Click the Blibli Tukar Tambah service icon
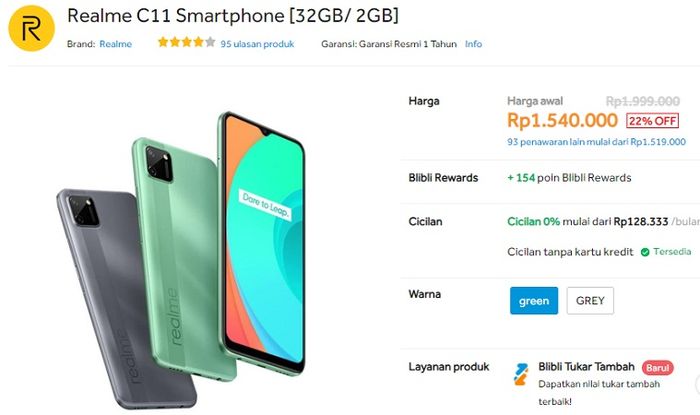This screenshot has width=700, height=415. click(521, 374)
